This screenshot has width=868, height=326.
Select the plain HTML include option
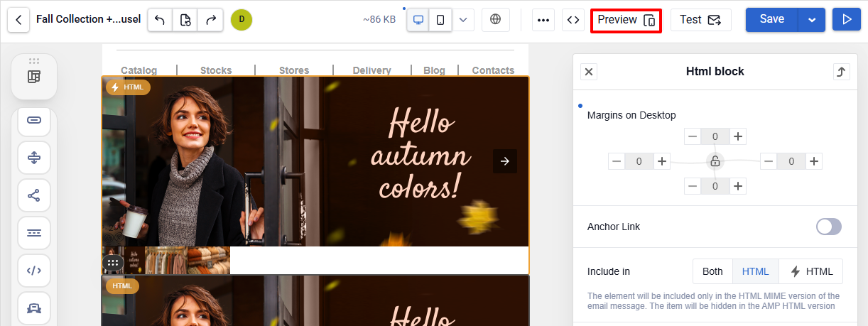[x=756, y=271]
